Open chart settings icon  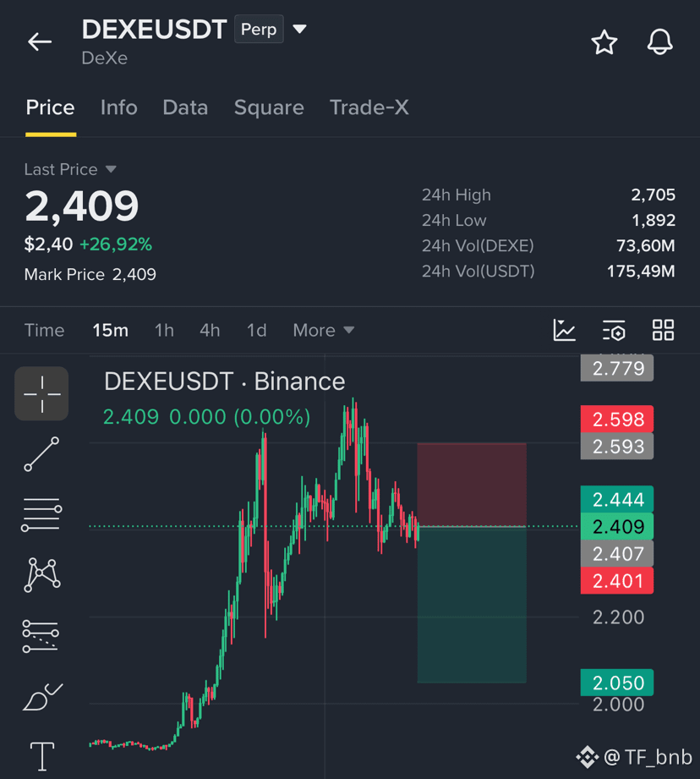[x=614, y=331]
